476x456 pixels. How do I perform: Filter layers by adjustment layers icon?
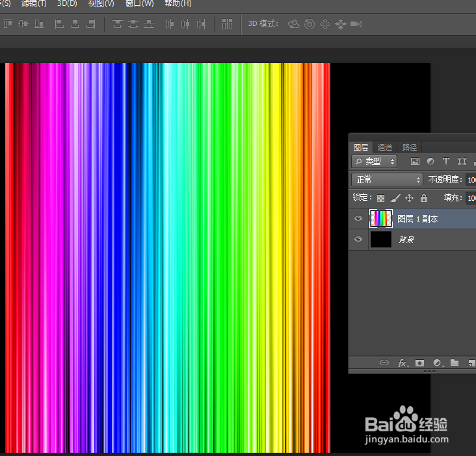pos(430,161)
